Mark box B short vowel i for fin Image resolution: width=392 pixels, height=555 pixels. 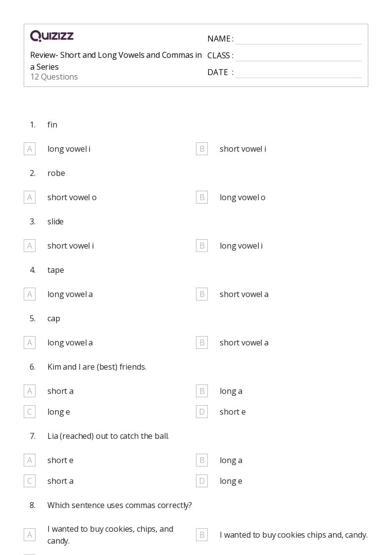tap(202, 149)
